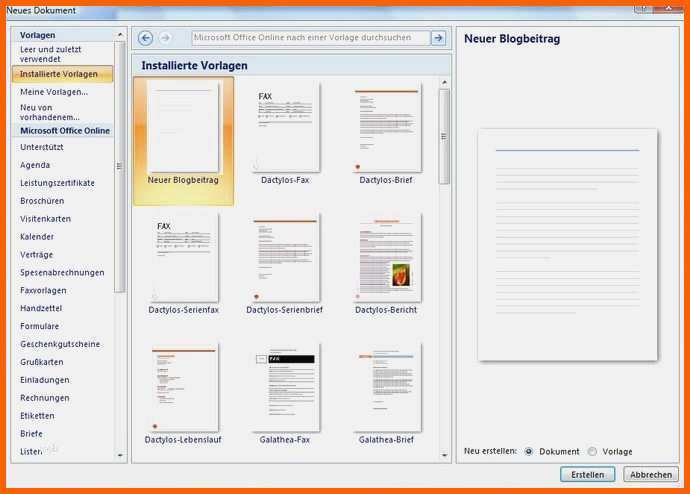The height and width of the screenshot is (494, 690).
Task: Pick the Dactylos-Bericht template icon
Action: 386,257
